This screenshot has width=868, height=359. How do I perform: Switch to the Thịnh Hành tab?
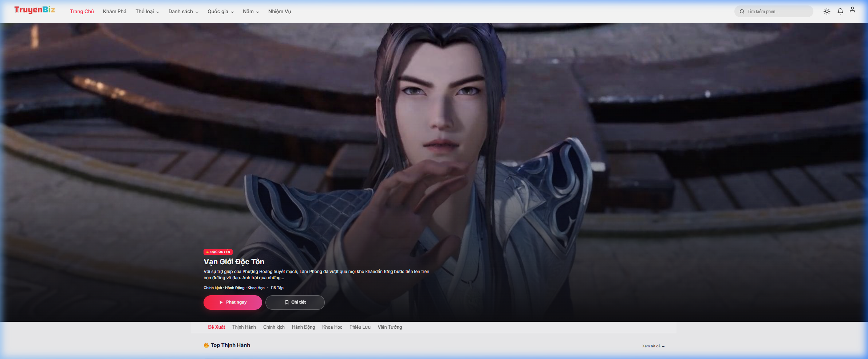pyautogui.click(x=244, y=327)
